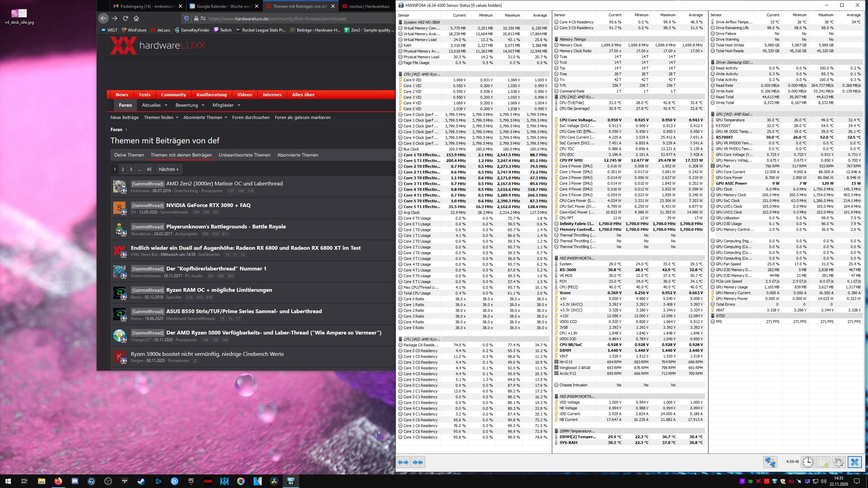Click Firefox reload page icon
This screenshot has width=868, height=488.
click(125, 18)
